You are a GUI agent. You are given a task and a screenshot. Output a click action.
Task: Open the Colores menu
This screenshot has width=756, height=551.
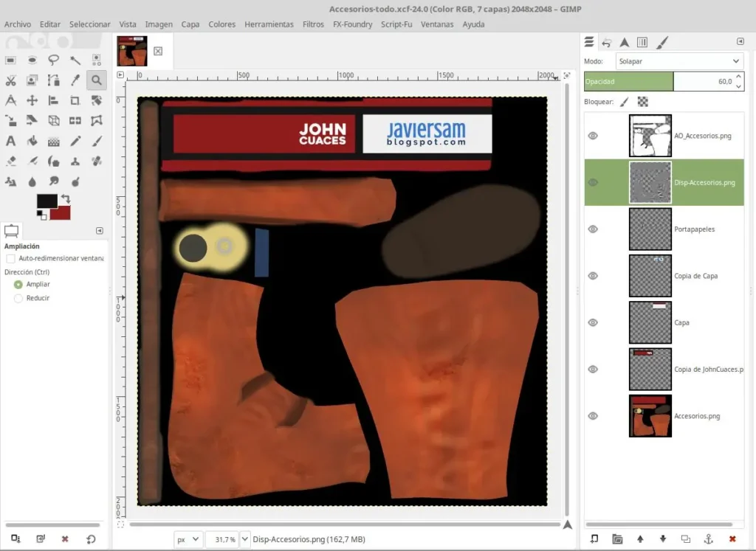(221, 24)
